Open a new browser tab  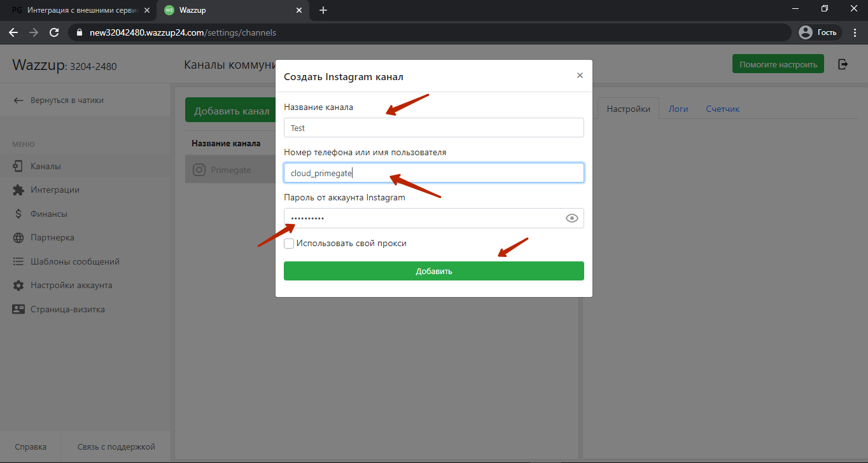coord(323,10)
